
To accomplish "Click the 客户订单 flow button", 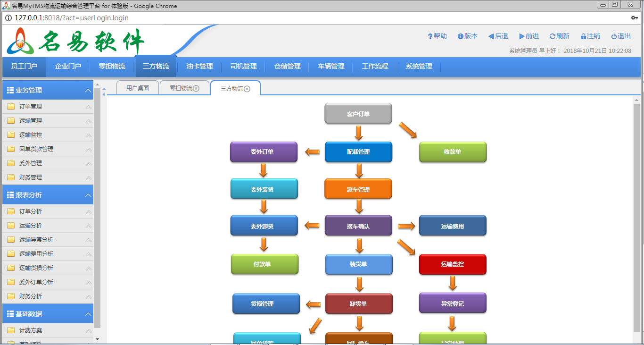I will coord(358,114).
